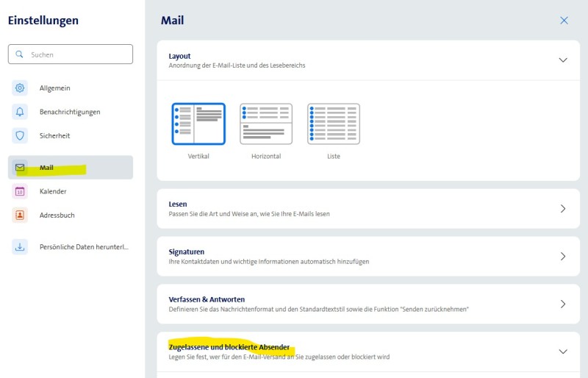588x378 pixels.
Task: Click the Lesen section heading
Action: coord(178,204)
